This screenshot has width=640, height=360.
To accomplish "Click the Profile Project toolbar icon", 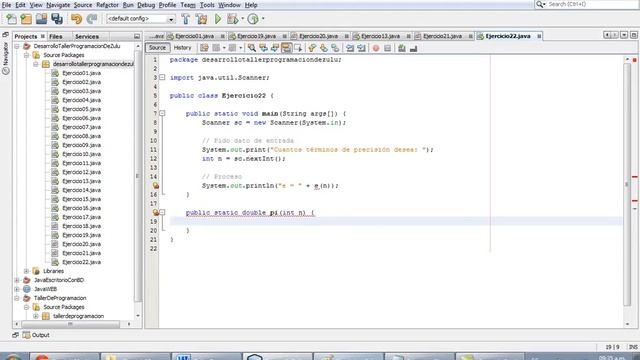I will click(x=253, y=19).
